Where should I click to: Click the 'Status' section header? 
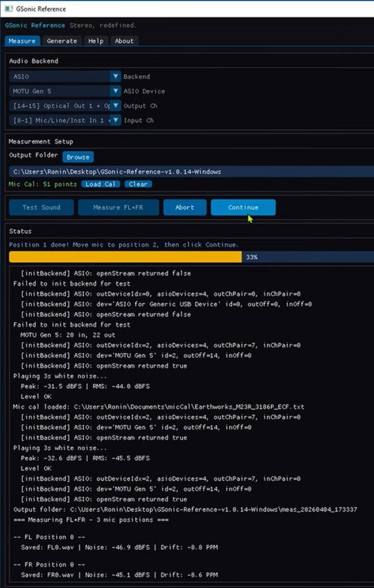[20, 231]
